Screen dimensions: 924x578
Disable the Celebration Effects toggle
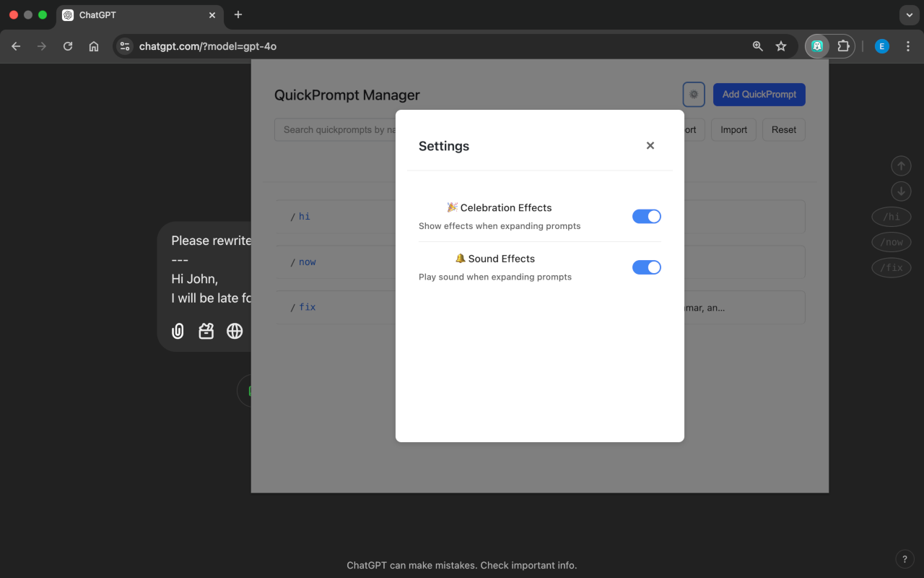(646, 216)
